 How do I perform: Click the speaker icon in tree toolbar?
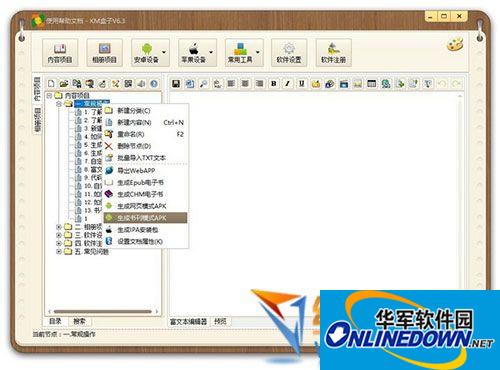141,83
